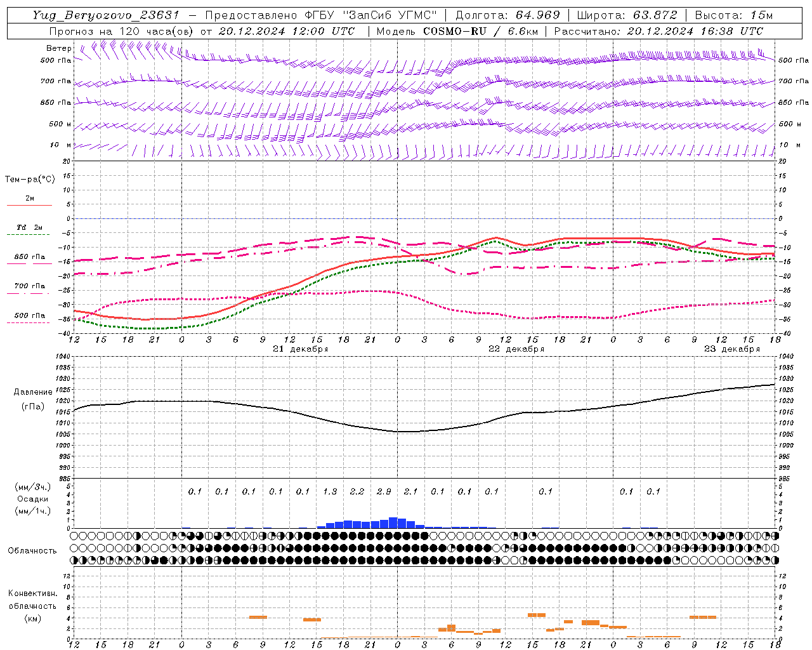The height and width of the screenshot is (650, 812).
Task: Click the Давление pressure panel label
Action: click(33, 392)
